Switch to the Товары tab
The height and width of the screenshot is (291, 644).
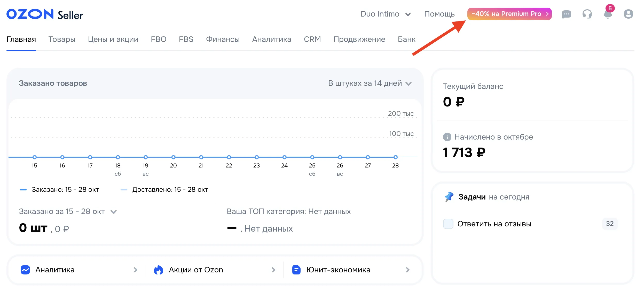[x=62, y=39]
